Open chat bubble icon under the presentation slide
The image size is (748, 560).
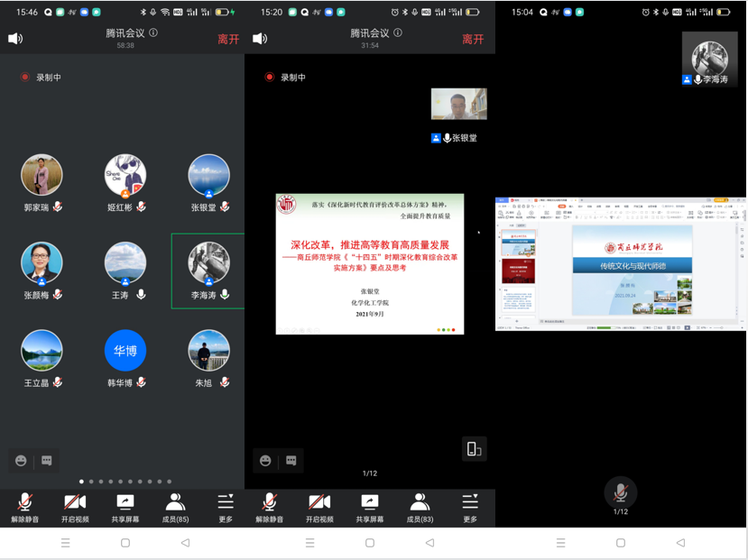pyautogui.click(x=291, y=461)
